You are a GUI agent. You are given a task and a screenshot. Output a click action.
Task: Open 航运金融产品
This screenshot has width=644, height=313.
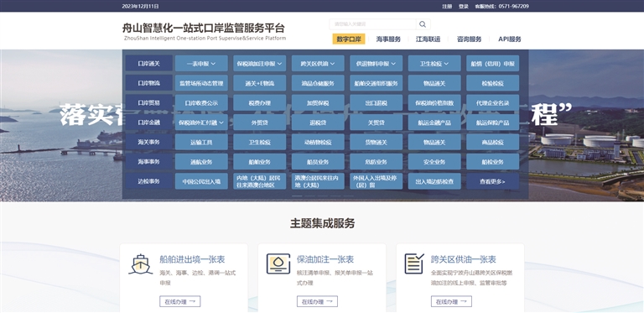pos(434,123)
